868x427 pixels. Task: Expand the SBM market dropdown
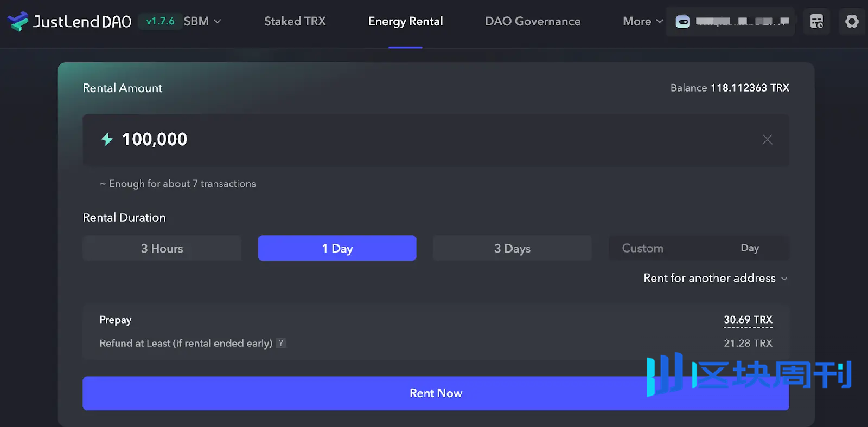(x=202, y=21)
